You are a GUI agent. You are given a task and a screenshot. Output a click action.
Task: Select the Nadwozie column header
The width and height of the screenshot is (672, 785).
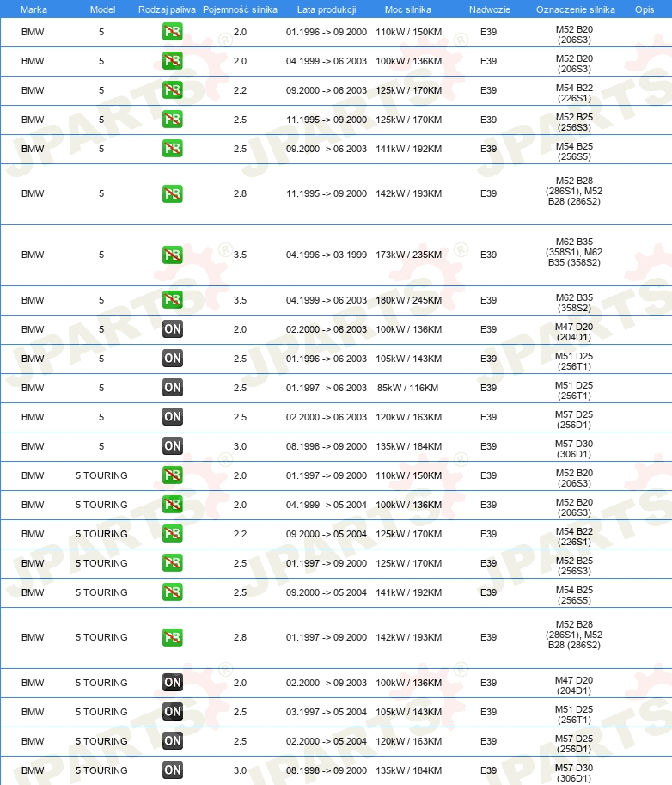coord(489,9)
